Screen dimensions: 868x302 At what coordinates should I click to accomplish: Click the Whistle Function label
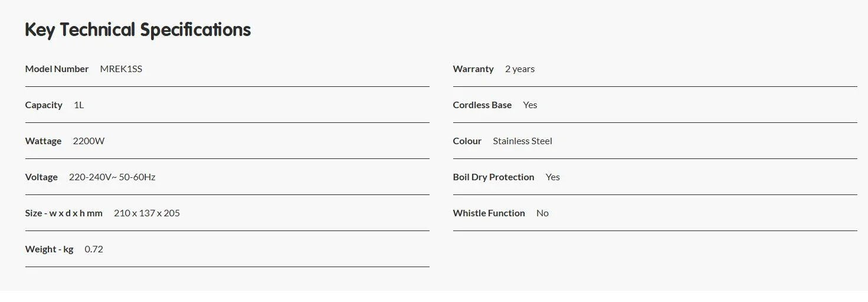pos(489,213)
